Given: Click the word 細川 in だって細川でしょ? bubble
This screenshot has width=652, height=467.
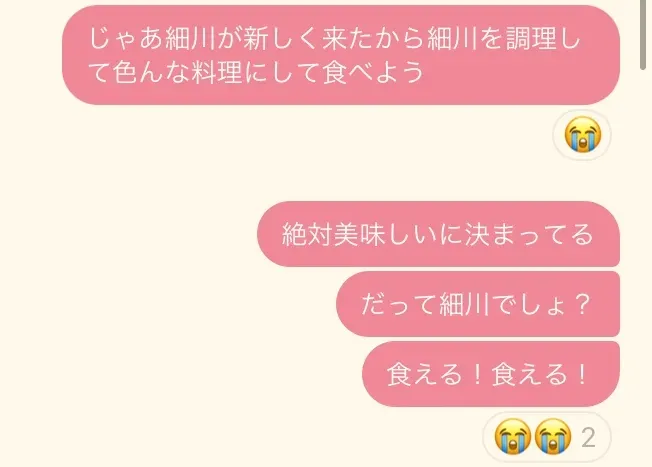Looking at the screenshot, I should tap(464, 304).
